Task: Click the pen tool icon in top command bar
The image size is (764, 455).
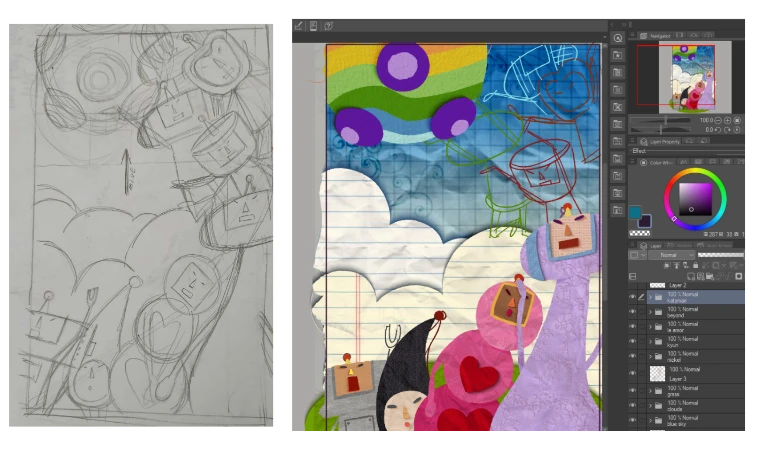Action: click(x=299, y=26)
